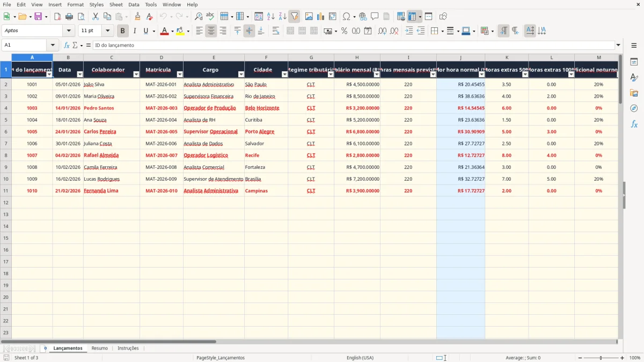Toggle align left
Viewport: 644px width, 362px height.
click(x=199, y=31)
